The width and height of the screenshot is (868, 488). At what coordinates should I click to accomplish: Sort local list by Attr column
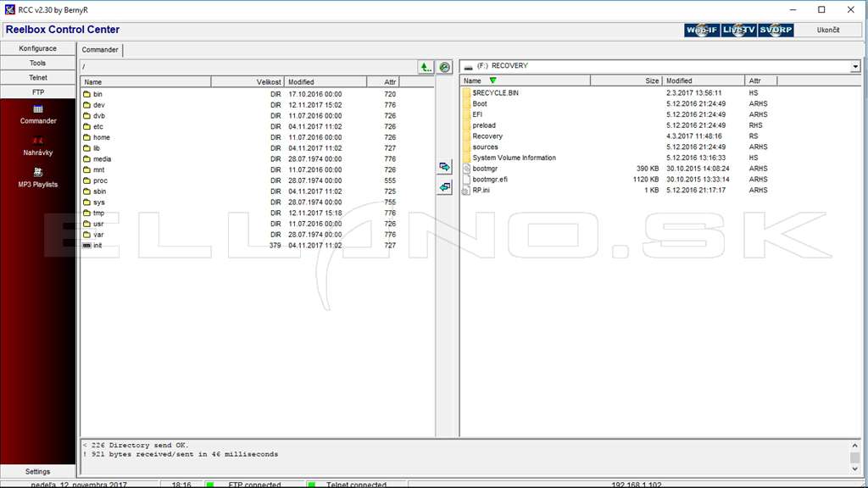click(761, 80)
